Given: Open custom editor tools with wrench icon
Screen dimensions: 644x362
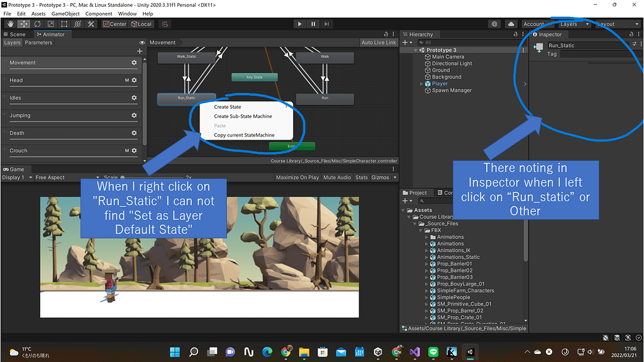Looking at the screenshot, I should (x=91, y=23).
